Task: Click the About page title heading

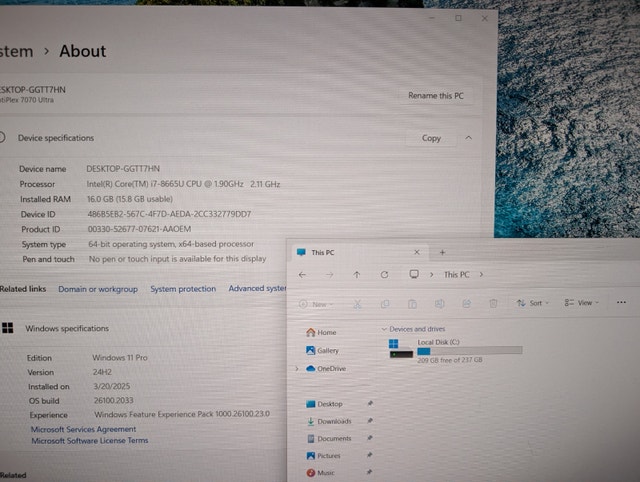Action: 83,51
